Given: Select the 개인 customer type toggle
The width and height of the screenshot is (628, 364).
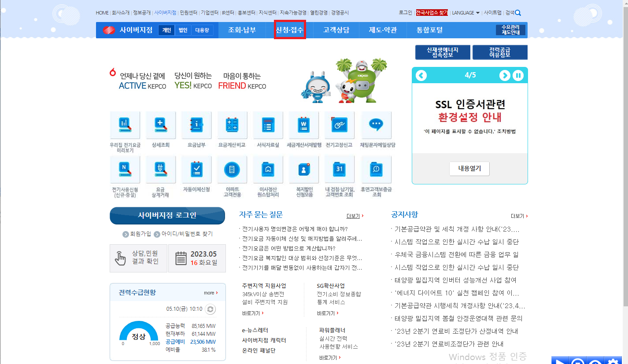Looking at the screenshot, I should [166, 30].
